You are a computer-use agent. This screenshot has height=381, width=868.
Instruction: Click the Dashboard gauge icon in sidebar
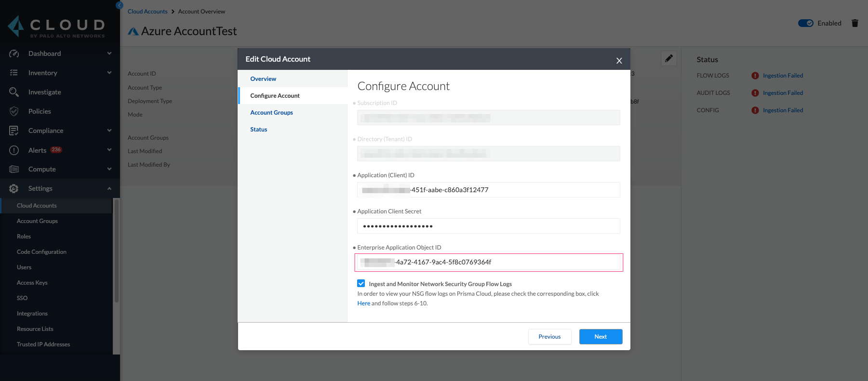tap(14, 53)
